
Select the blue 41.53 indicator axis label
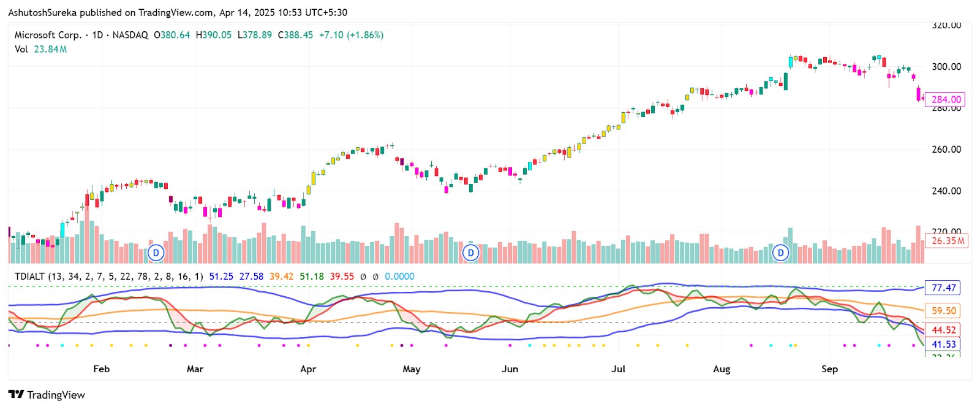943,345
